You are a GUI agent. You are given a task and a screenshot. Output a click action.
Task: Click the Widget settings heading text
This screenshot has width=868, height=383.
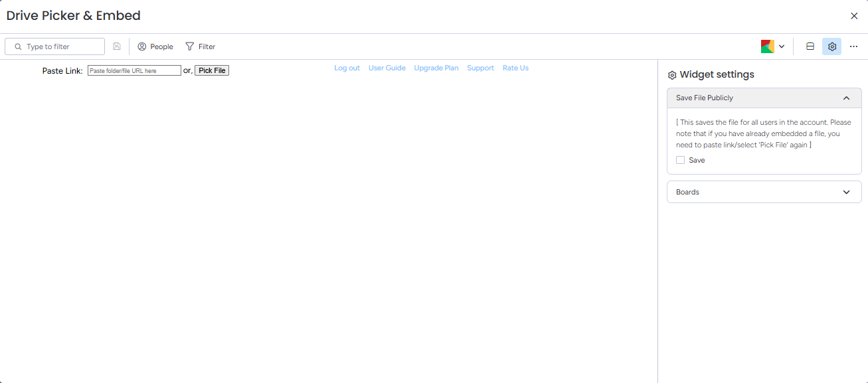pos(717,75)
